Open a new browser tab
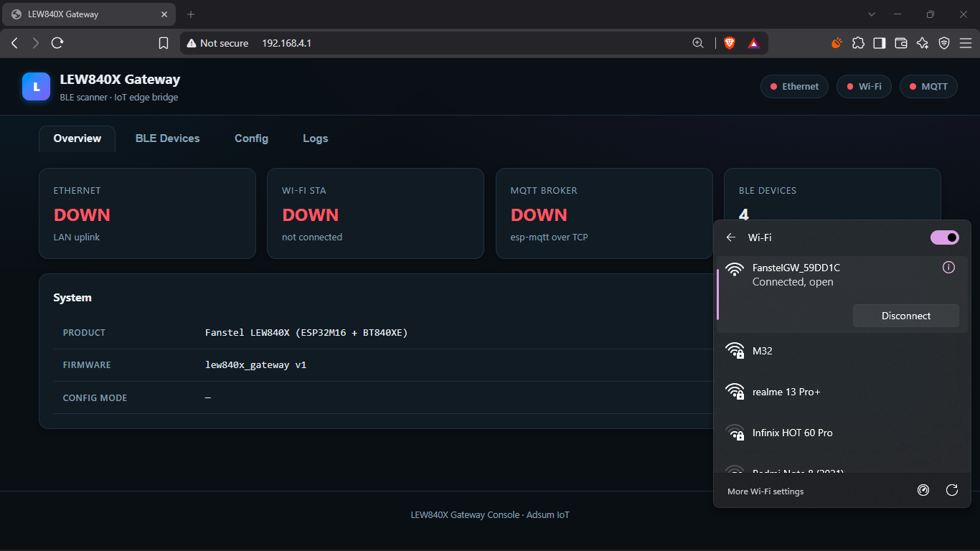 pyautogui.click(x=191, y=14)
